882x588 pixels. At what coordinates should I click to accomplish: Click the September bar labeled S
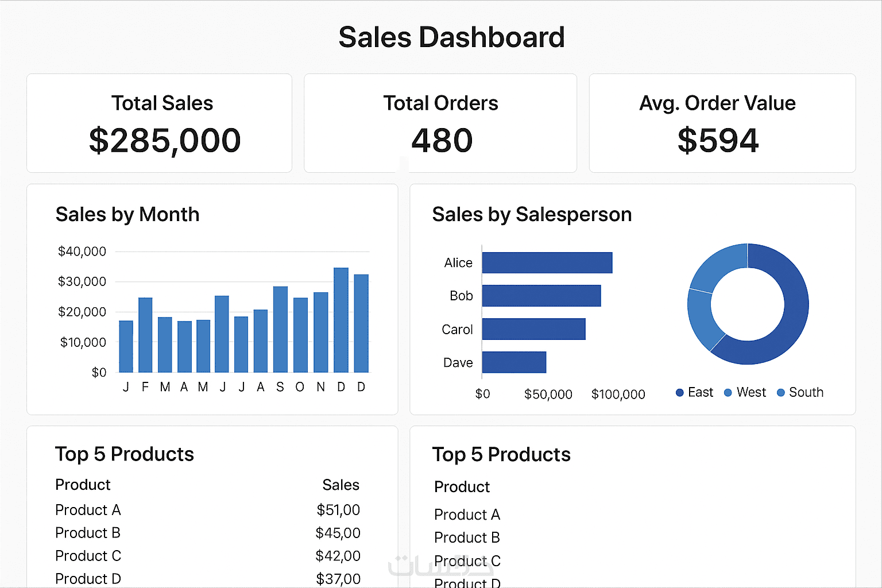(x=280, y=329)
